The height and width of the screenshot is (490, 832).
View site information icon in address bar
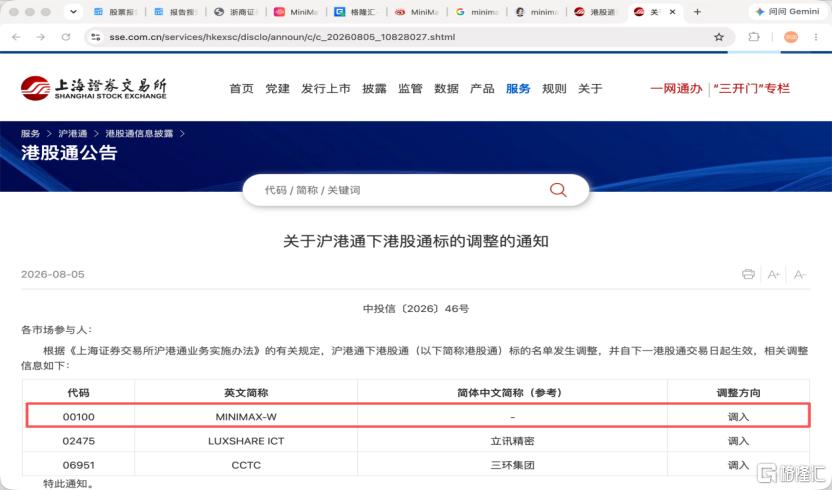(96, 37)
